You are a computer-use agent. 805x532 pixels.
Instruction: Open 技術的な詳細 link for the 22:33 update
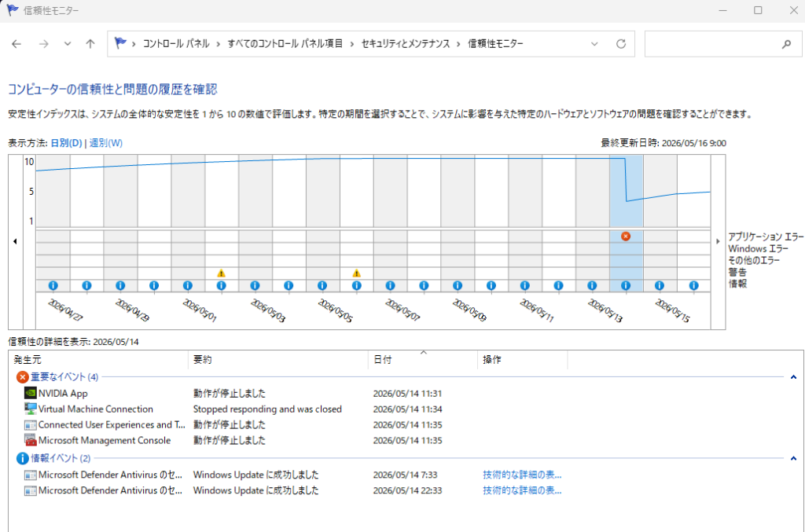522,490
